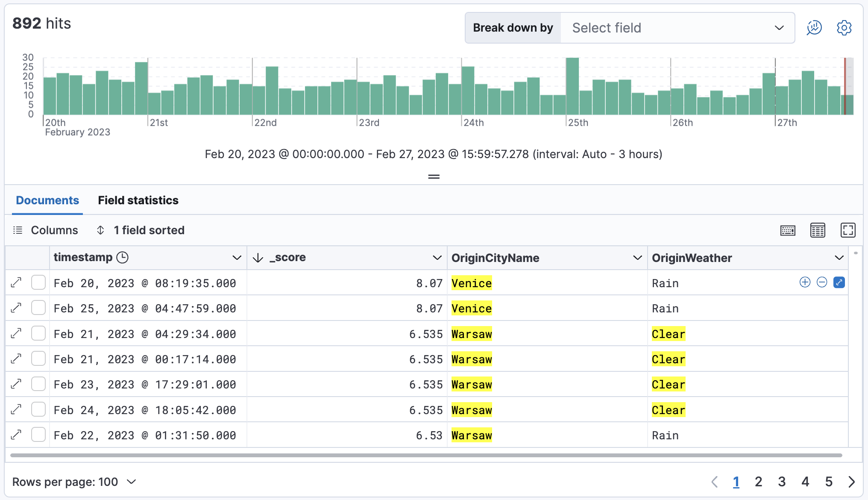Click the resize drag handle below chart
The height and width of the screenshot is (500, 868).
click(434, 176)
